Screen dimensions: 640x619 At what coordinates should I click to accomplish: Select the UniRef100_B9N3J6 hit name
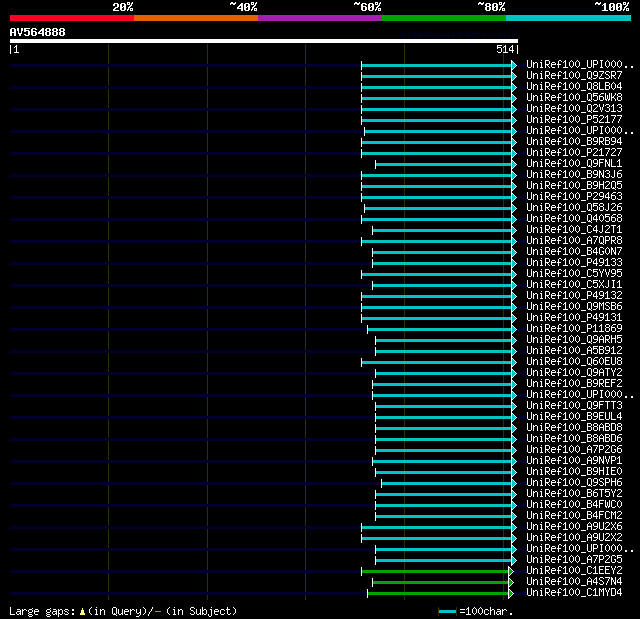(574, 175)
